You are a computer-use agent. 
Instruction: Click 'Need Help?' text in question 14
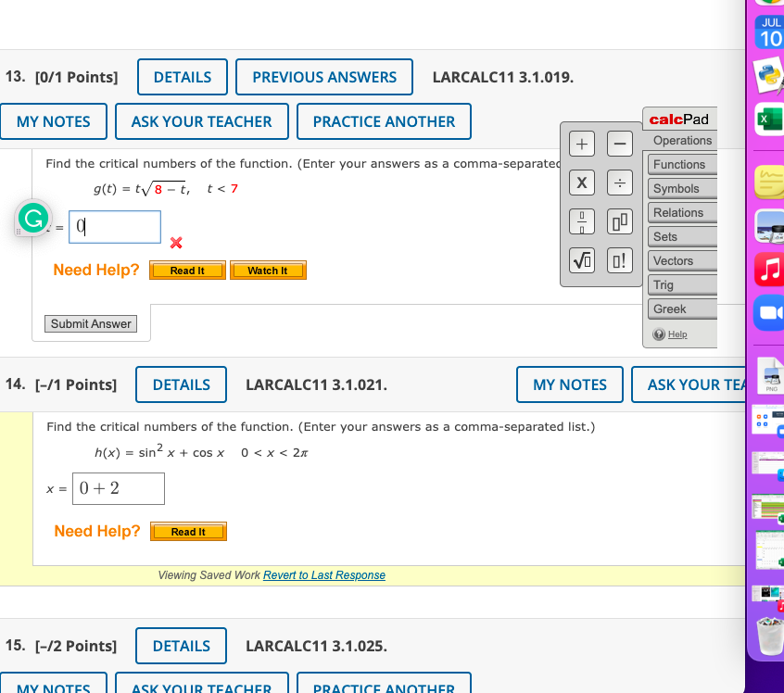coord(97,531)
